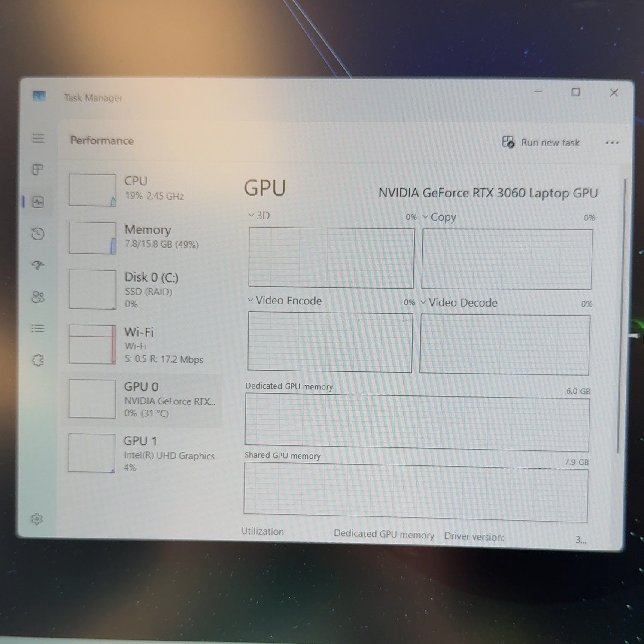This screenshot has height=644, width=644.
Task: Open the App history icon
Action: tap(38, 234)
